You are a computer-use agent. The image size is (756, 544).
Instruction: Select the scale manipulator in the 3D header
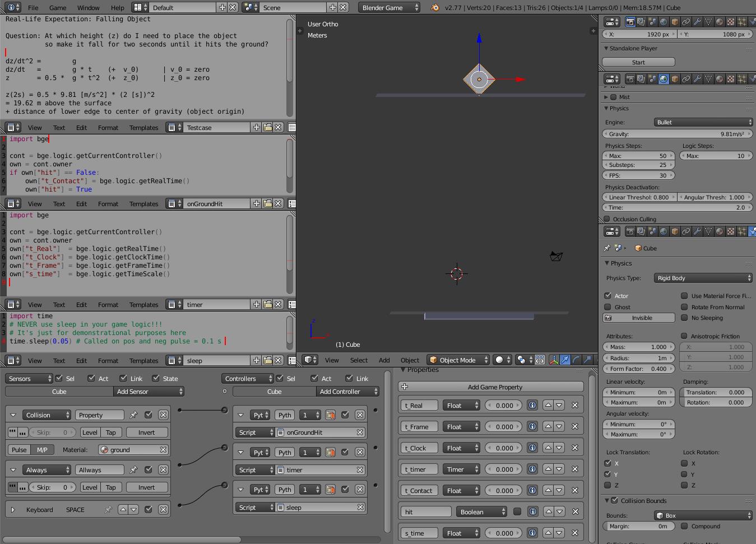[x=587, y=360]
